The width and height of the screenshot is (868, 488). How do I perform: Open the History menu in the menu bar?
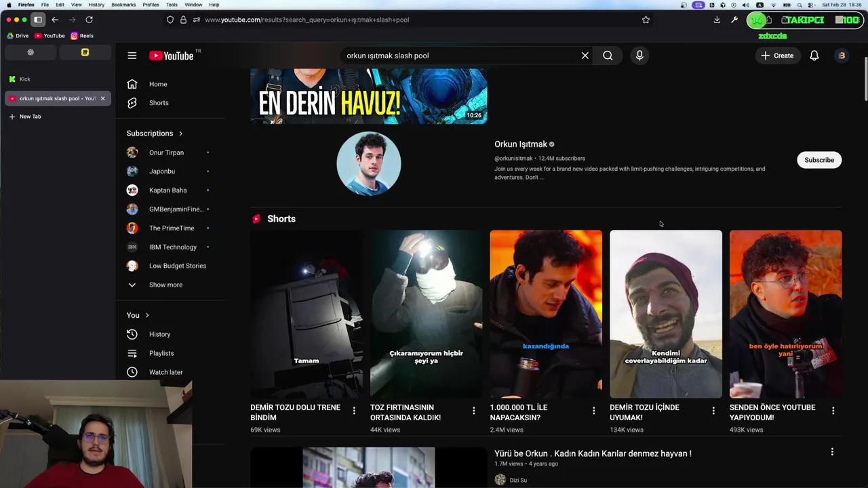(x=96, y=5)
